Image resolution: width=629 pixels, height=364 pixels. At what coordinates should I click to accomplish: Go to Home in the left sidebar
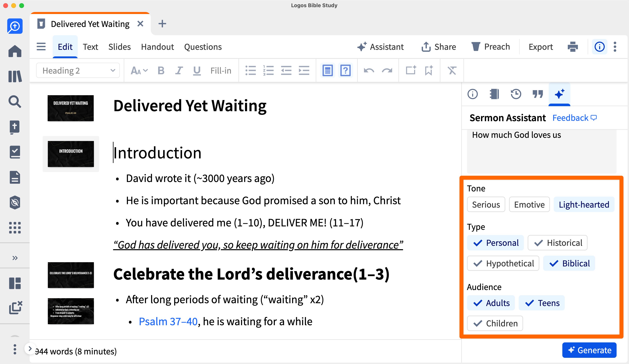15,51
